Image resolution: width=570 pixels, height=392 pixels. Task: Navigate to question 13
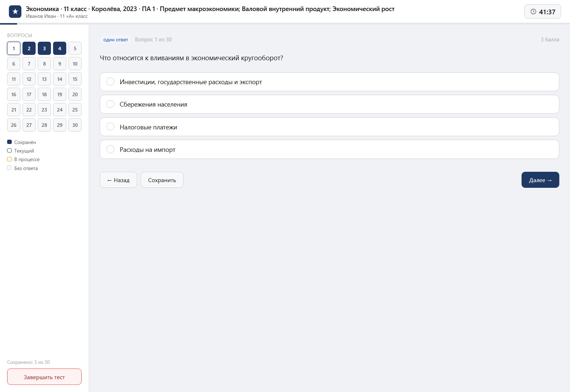click(44, 79)
